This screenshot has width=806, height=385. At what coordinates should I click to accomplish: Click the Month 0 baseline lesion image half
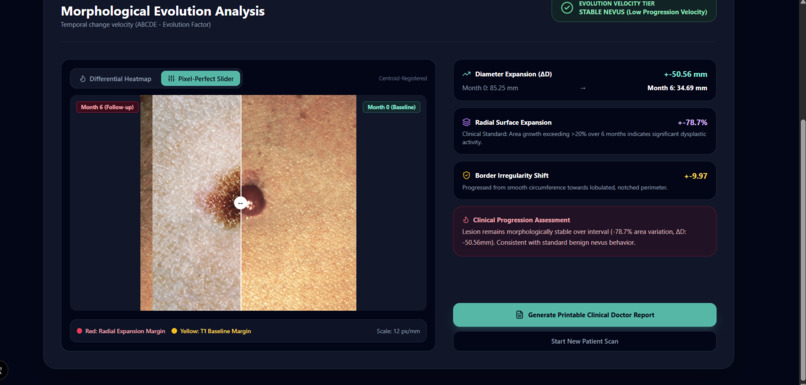pyautogui.click(x=299, y=203)
